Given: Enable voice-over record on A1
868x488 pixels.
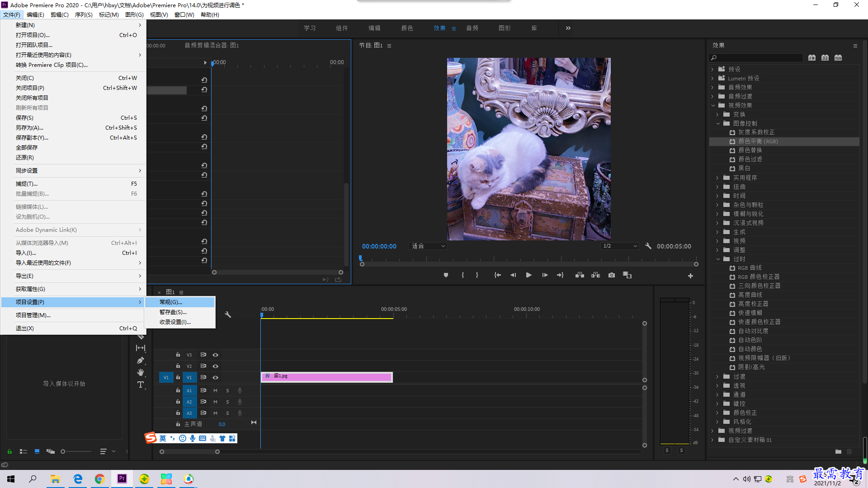Looking at the screenshot, I should pyautogui.click(x=240, y=390).
